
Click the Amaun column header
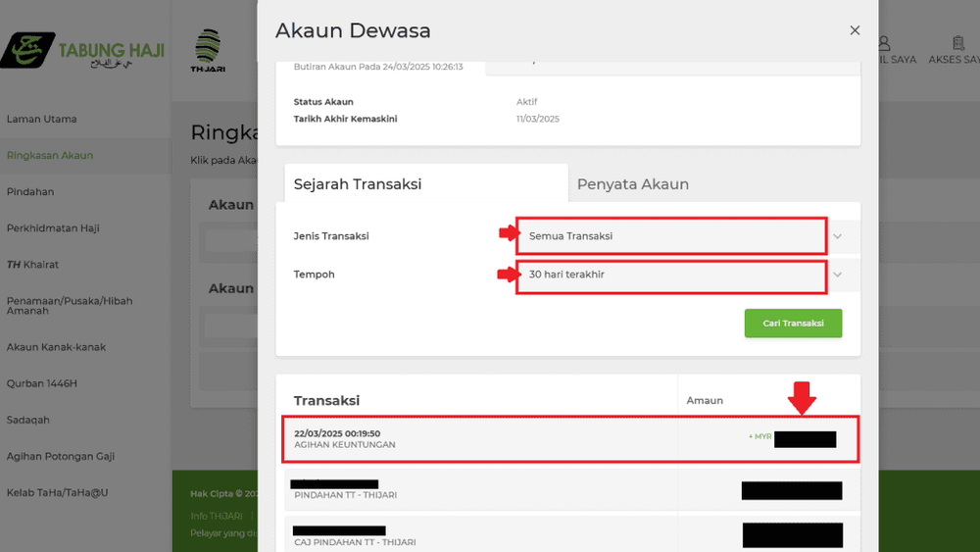click(705, 401)
